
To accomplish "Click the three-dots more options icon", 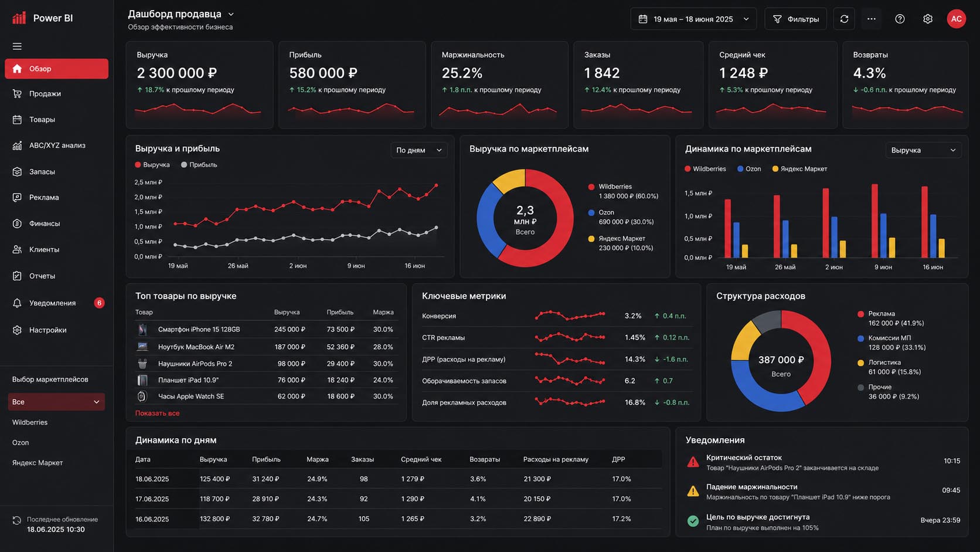I will (872, 19).
